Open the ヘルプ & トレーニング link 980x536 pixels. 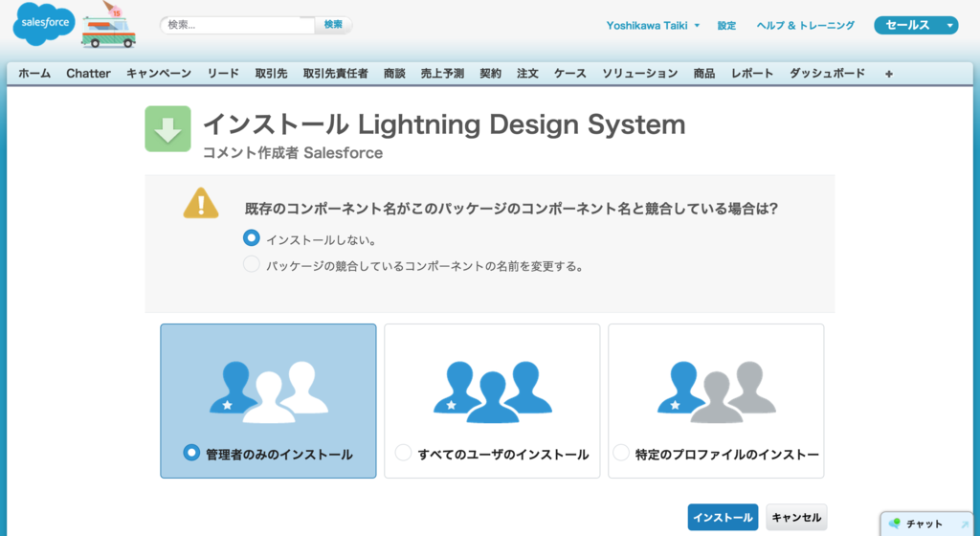click(806, 26)
